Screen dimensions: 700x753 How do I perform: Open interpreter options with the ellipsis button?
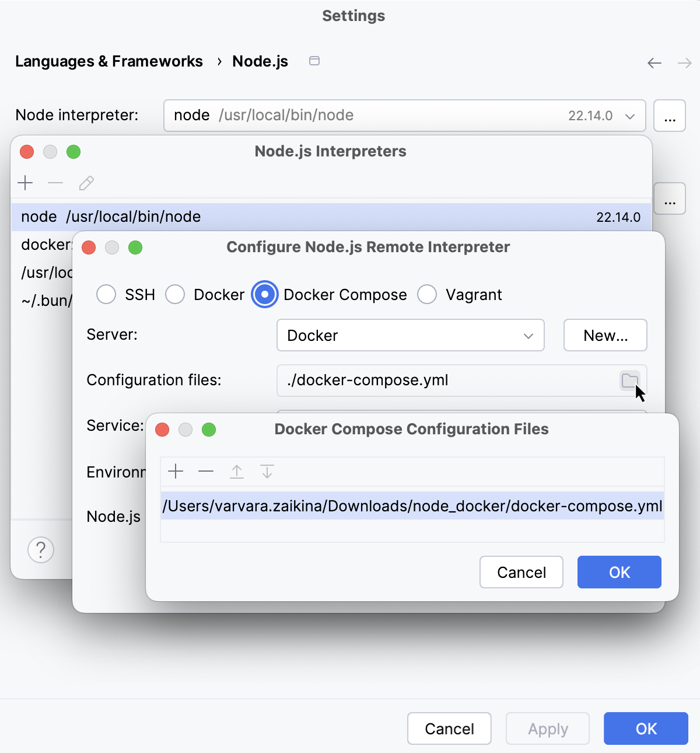click(x=669, y=116)
